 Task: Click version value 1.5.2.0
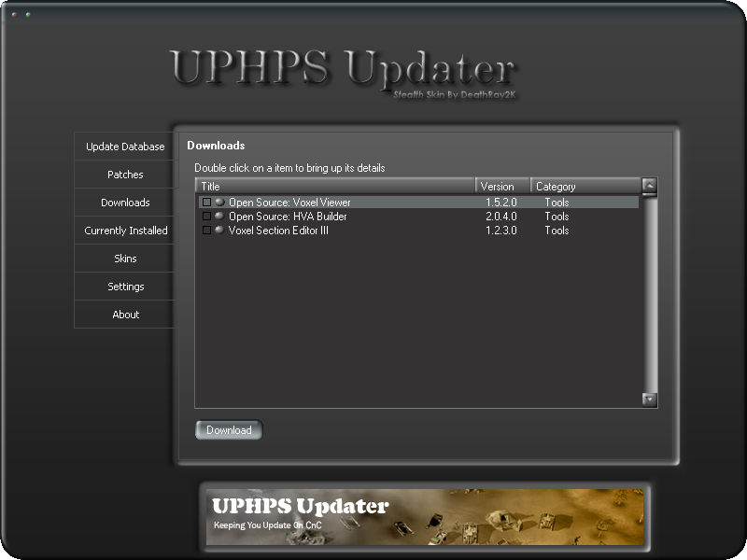[x=501, y=203]
